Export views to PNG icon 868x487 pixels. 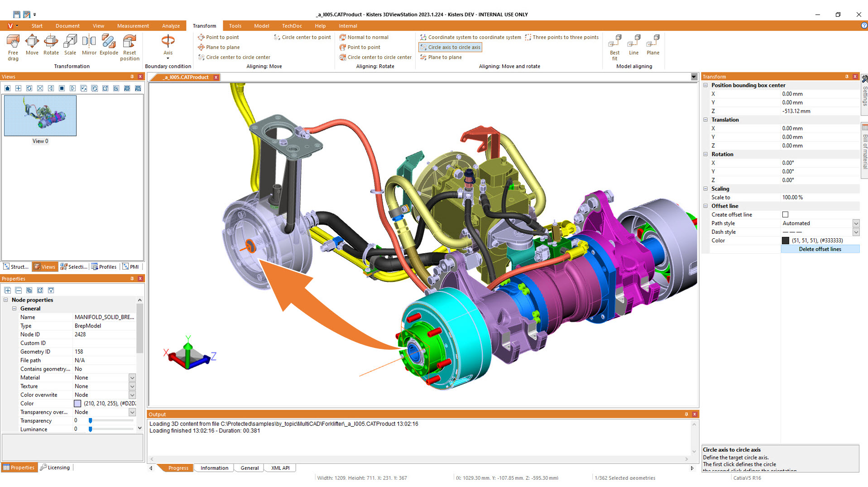[x=138, y=88]
